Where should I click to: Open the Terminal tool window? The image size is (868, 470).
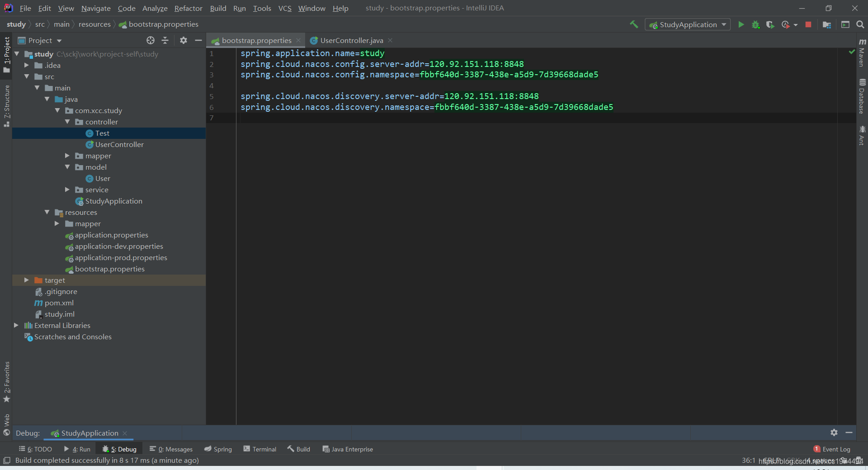[260, 449]
